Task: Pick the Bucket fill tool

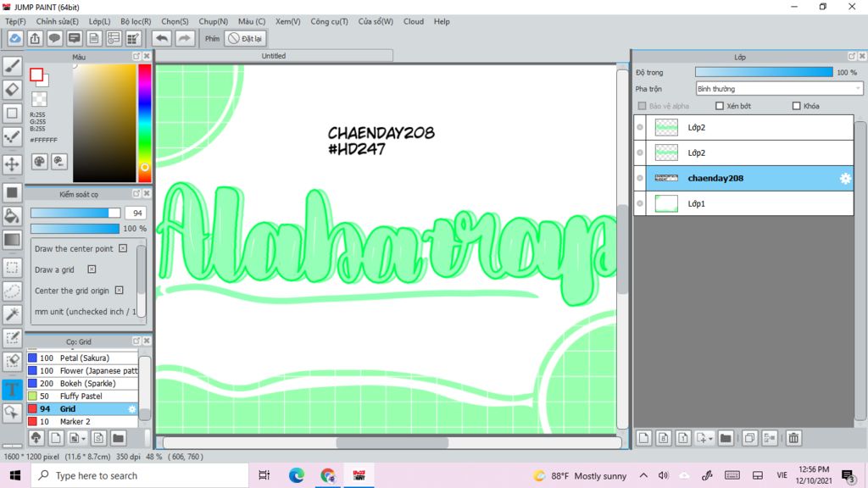Action: 13,215
